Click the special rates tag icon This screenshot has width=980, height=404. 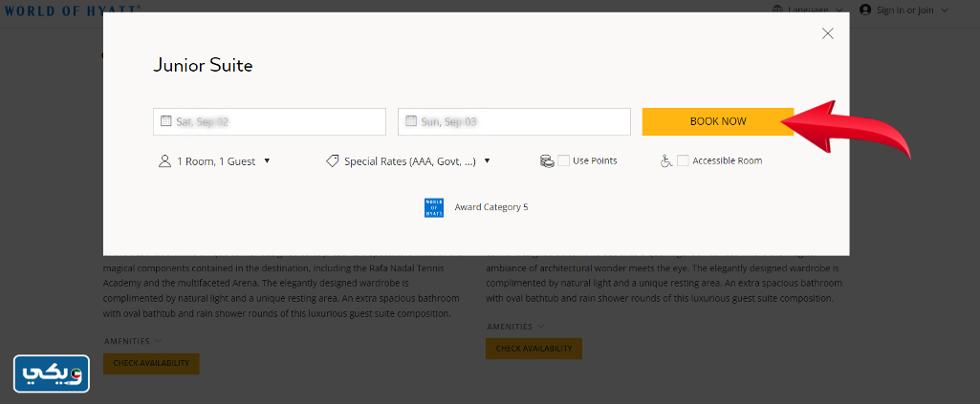[x=333, y=161]
